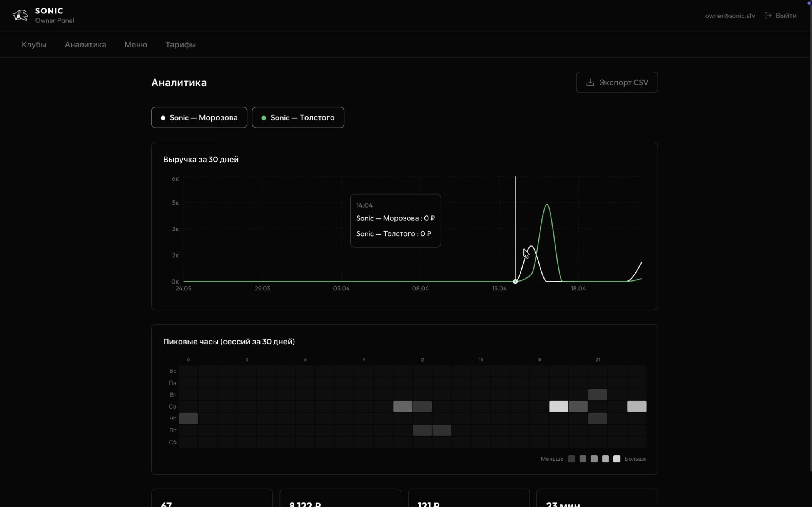Click the Thursday heatmap cell at hour 0
This screenshot has width=812, height=507.
click(188, 418)
